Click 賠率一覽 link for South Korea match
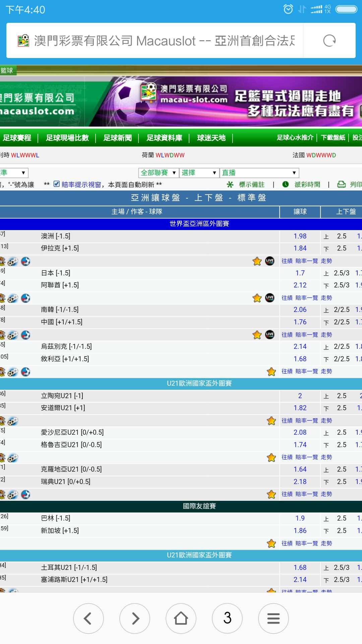The width and height of the screenshot is (362, 644). tap(307, 335)
